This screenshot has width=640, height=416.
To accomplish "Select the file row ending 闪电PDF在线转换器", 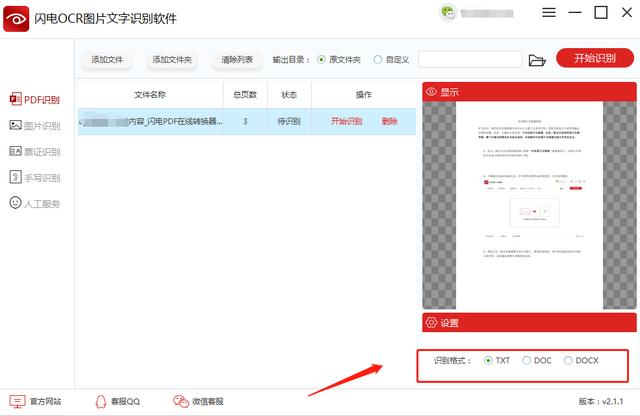I will 247,121.
